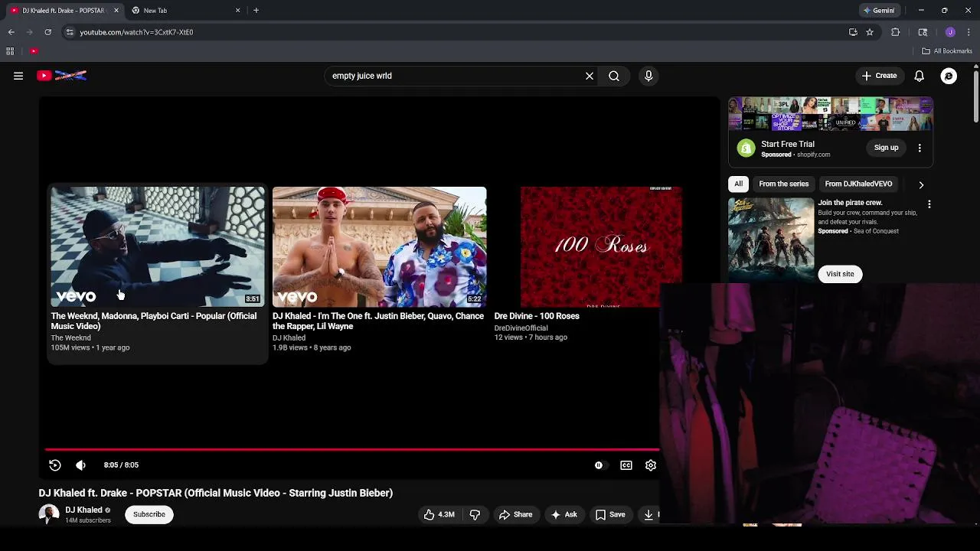Play Dre Divine 100 Roses thumbnail

[x=601, y=246]
